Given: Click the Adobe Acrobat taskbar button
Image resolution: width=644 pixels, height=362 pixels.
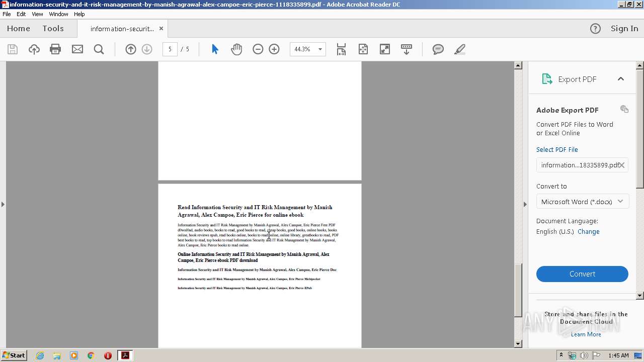Looking at the screenshot, I should [x=125, y=355].
